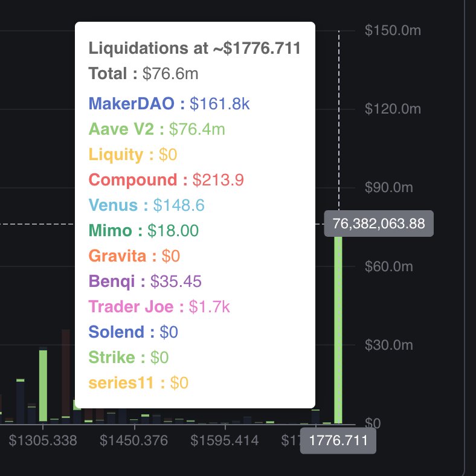Click the 'Venus : $148.6' entry
476x476 pixels.
coord(146,205)
